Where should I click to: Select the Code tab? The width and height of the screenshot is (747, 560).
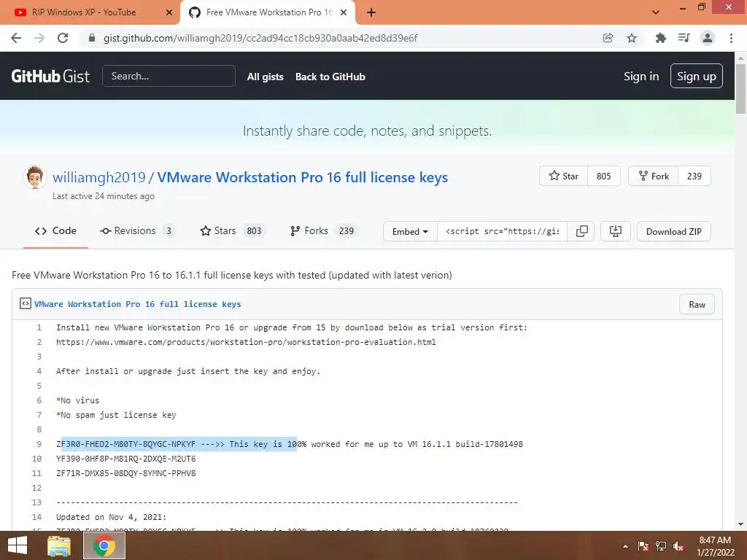(55, 231)
